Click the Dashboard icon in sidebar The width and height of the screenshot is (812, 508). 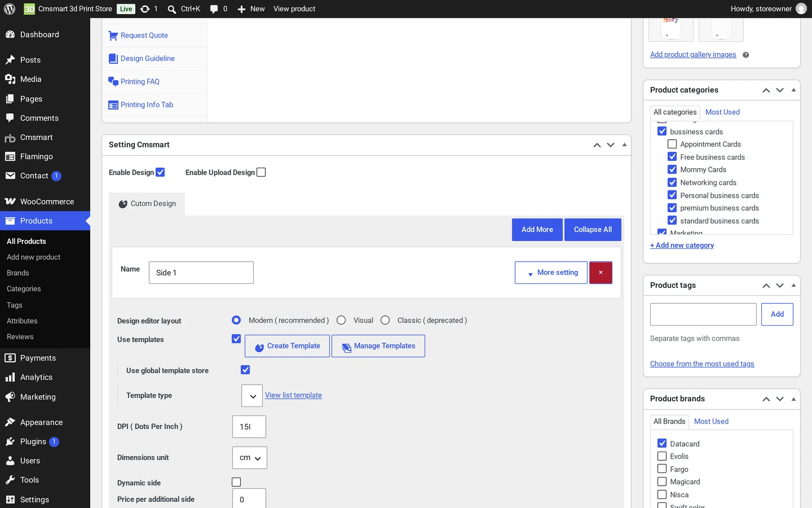[10, 35]
